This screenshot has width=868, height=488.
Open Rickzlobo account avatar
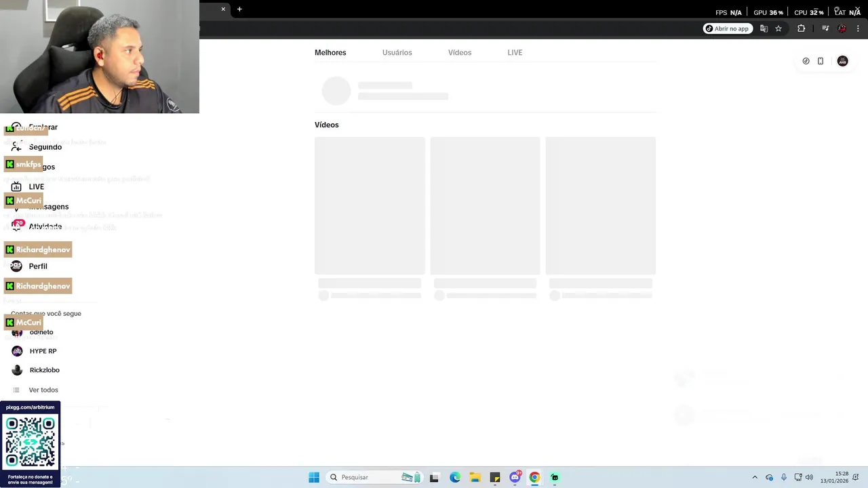(x=17, y=370)
